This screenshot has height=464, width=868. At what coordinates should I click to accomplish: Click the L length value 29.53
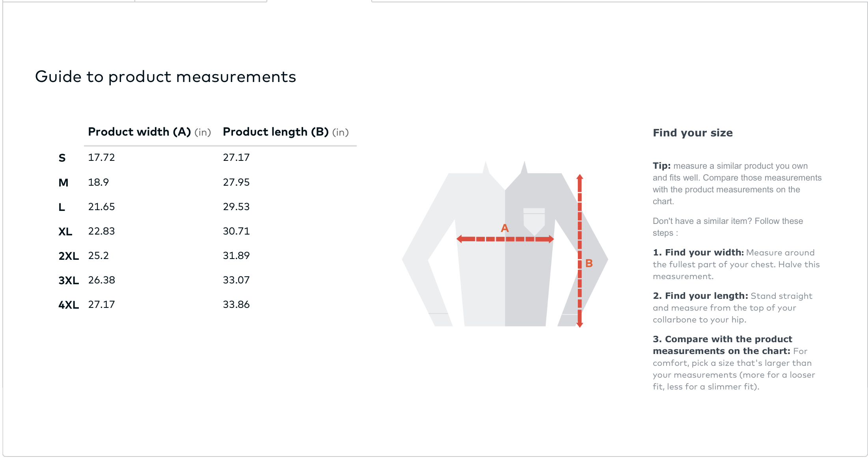236,207
